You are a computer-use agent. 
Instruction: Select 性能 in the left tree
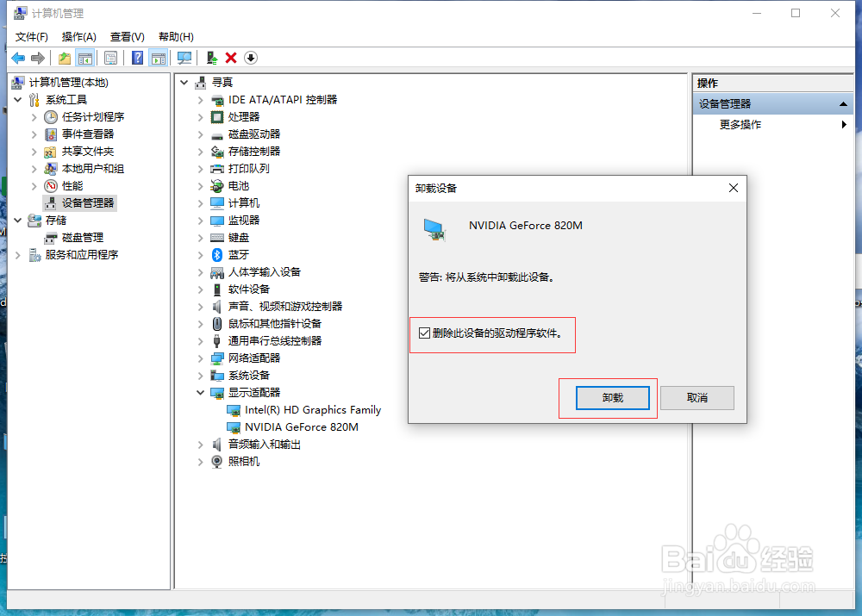[72, 186]
